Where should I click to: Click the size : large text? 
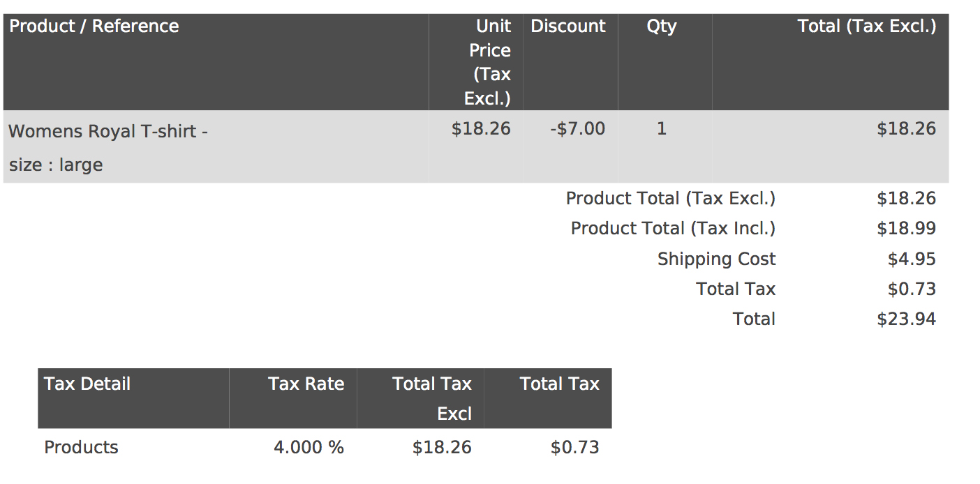(x=56, y=165)
